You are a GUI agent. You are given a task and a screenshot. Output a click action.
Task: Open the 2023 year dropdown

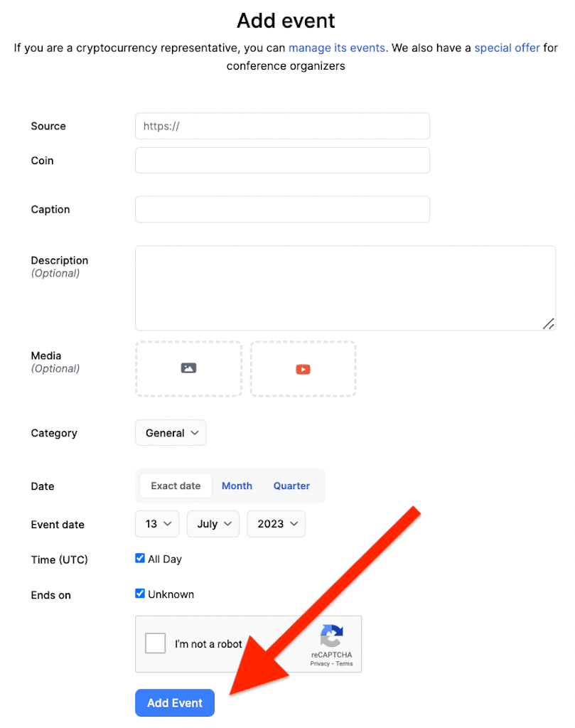click(276, 524)
